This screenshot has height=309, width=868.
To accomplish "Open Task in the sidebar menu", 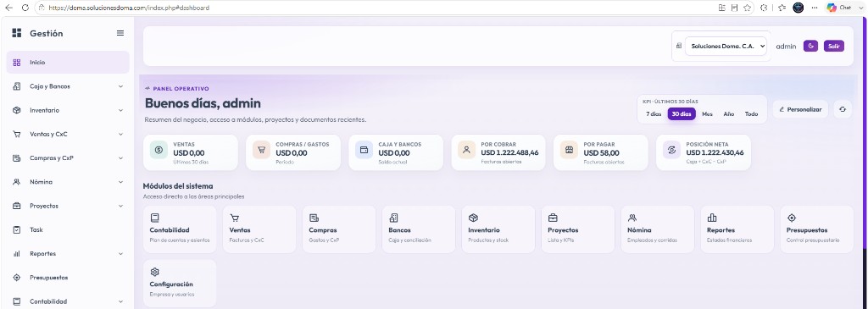I will (68, 229).
